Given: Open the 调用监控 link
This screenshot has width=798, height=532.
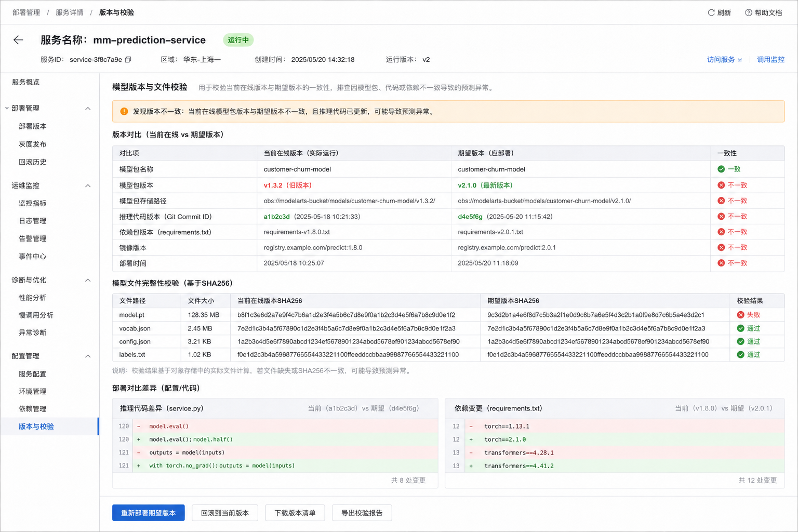Looking at the screenshot, I should (770, 60).
